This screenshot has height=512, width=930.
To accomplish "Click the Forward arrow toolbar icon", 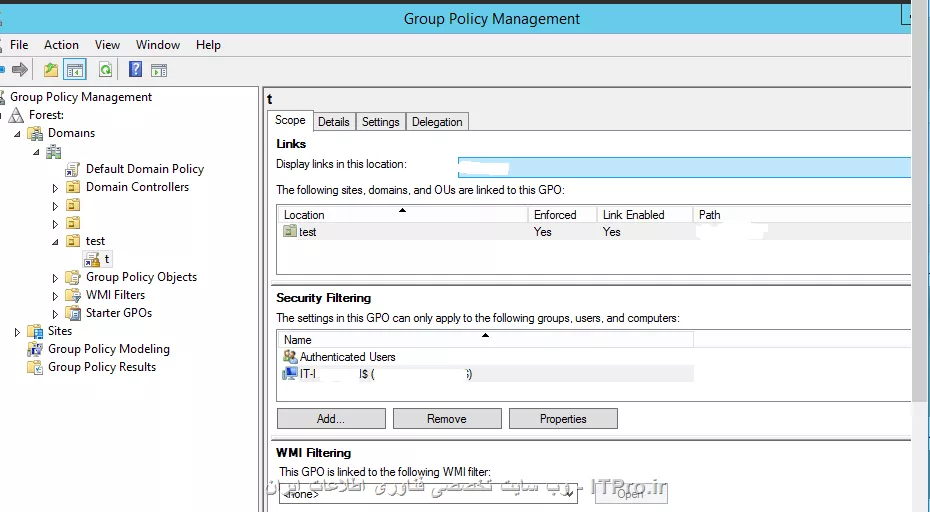I will point(20,70).
